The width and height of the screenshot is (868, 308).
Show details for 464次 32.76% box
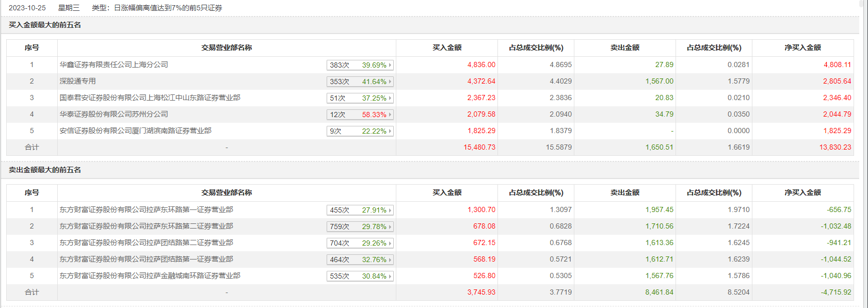[x=360, y=260]
